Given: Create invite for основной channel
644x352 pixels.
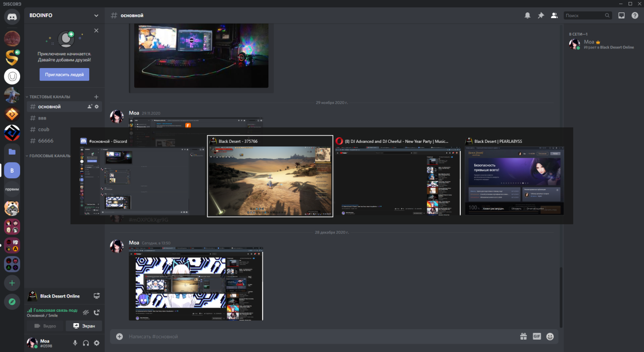Looking at the screenshot, I should [x=90, y=107].
